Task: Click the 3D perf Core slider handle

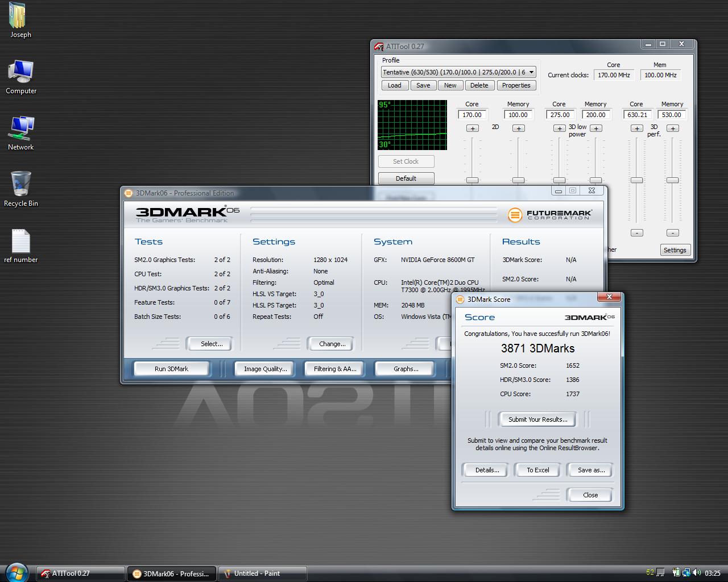Action: coord(637,180)
